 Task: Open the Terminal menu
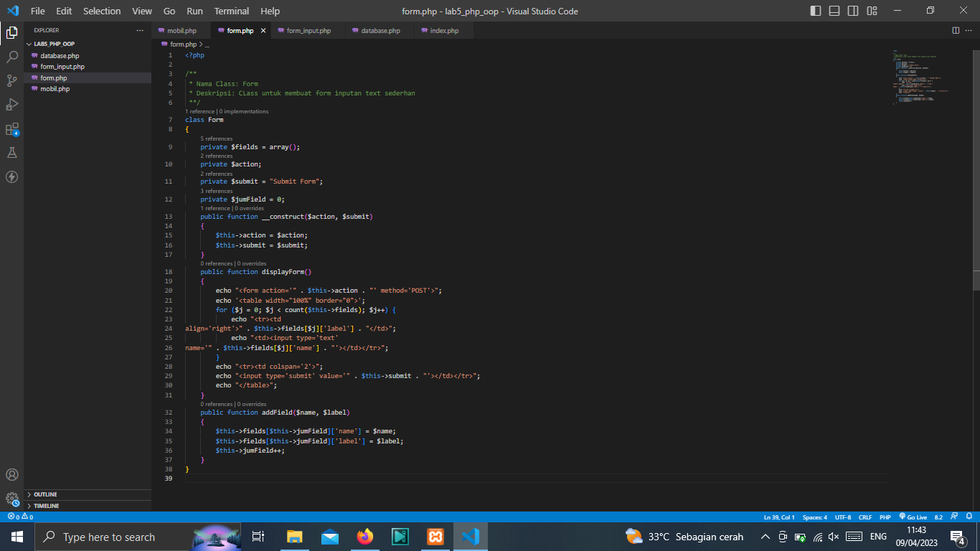click(231, 11)
